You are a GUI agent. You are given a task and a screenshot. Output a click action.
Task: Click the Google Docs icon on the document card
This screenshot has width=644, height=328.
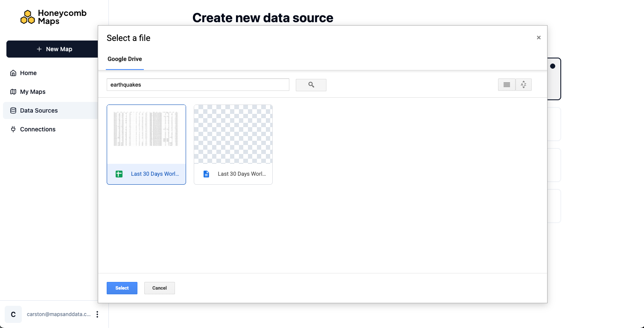point(206,174)
